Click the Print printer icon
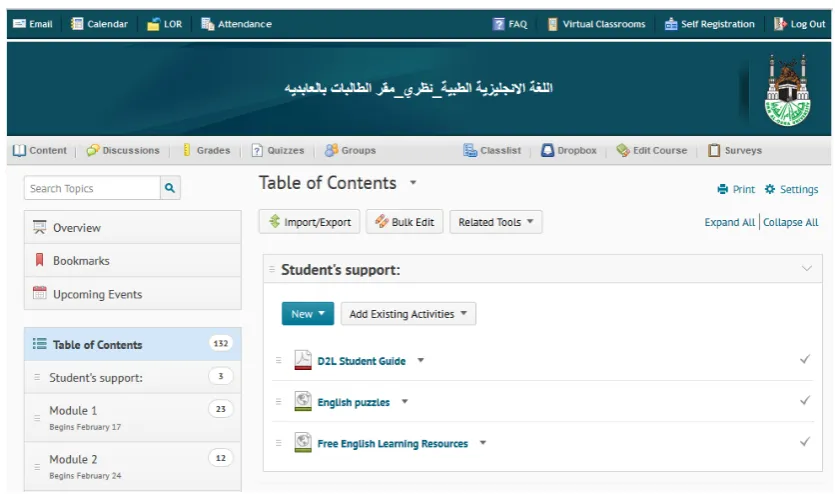 (x=723, y=189)
